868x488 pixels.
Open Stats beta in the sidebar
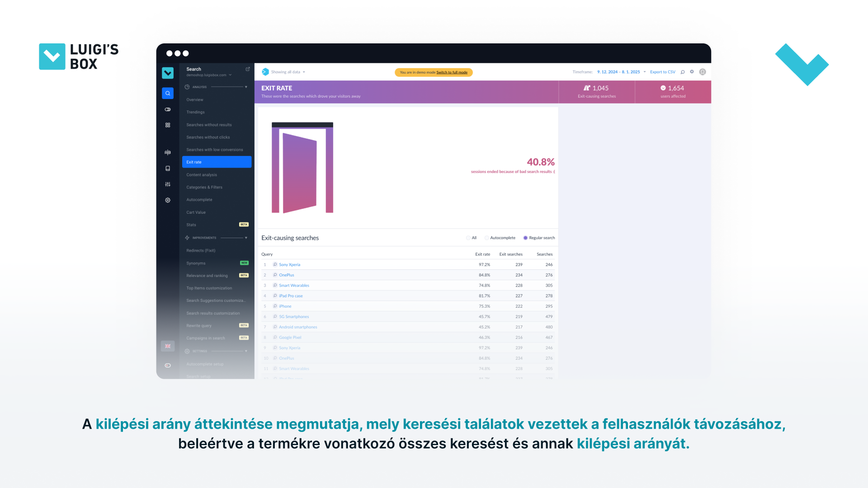click(191, 225)
